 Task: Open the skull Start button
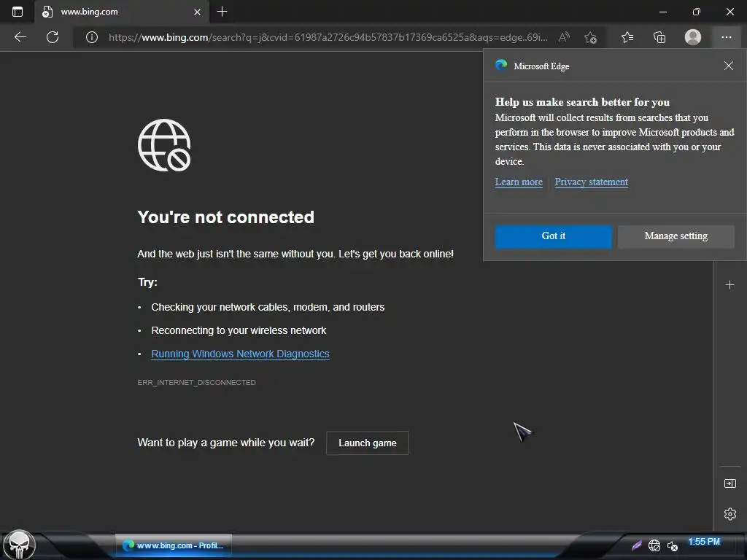coord(19,545)
